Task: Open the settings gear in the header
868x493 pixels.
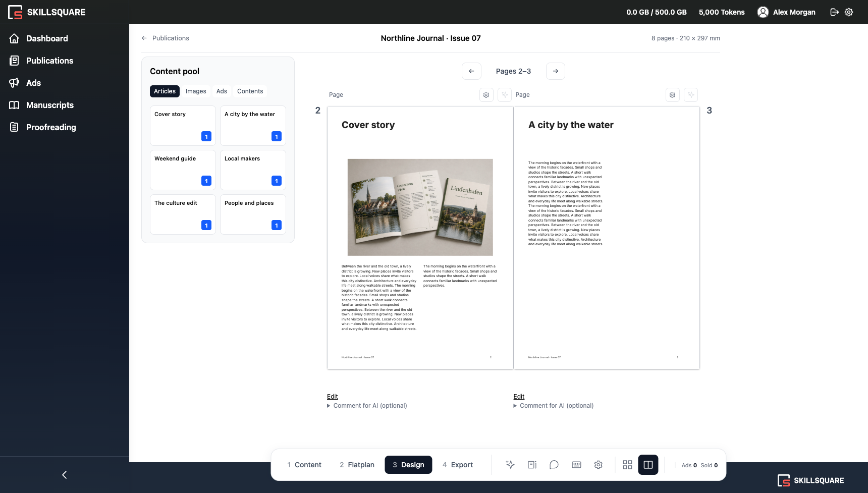Action: (x=849, y=12)
